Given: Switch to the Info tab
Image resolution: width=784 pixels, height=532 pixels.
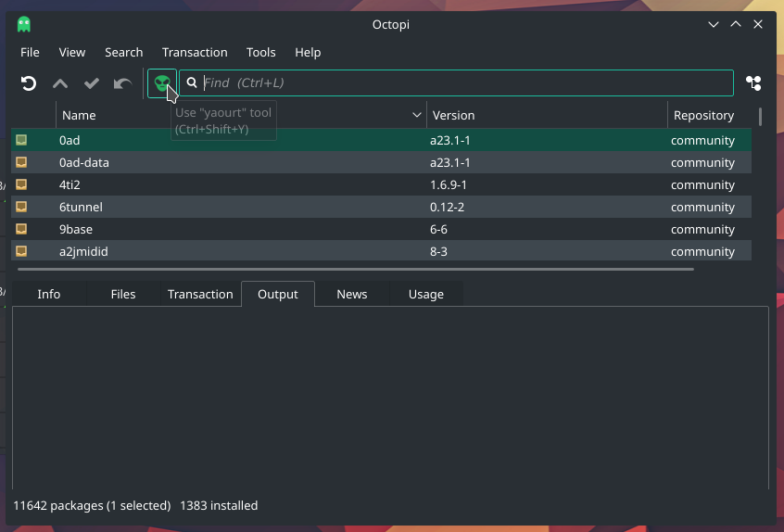Looking at the screenshot, I should [x=49, y=294].
